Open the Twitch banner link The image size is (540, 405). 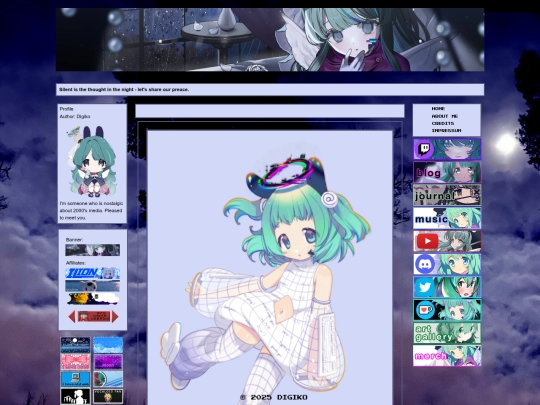coord(447,149)
